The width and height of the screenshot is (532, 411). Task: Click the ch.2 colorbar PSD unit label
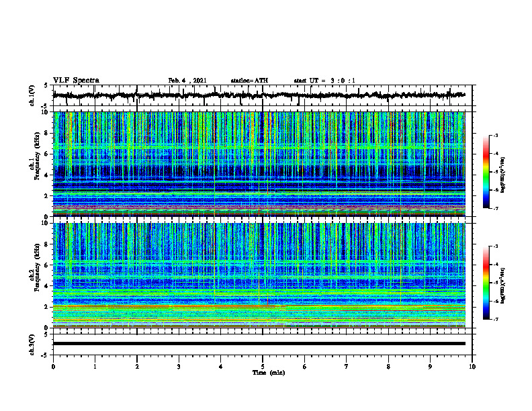503,286
